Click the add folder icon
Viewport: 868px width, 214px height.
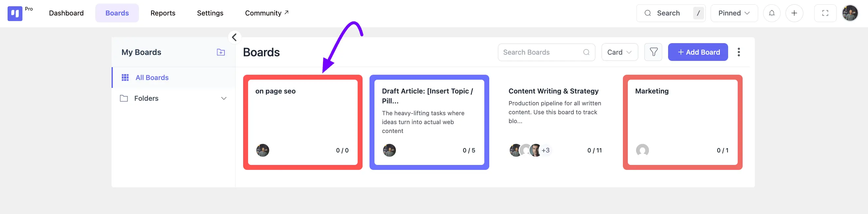(221, 52)
